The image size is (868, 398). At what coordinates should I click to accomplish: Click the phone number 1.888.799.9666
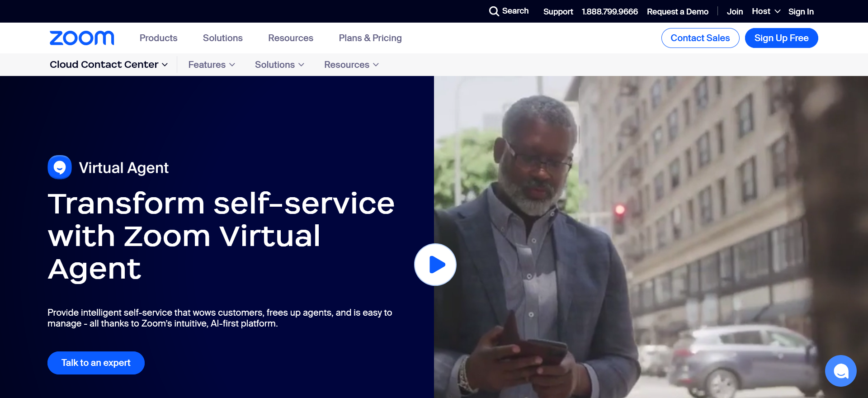609,11
